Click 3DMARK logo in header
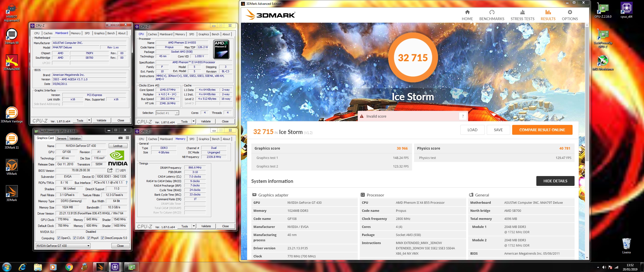Image resolution: width=644 pixels, height=272 pixels. (x=270, y=15)
